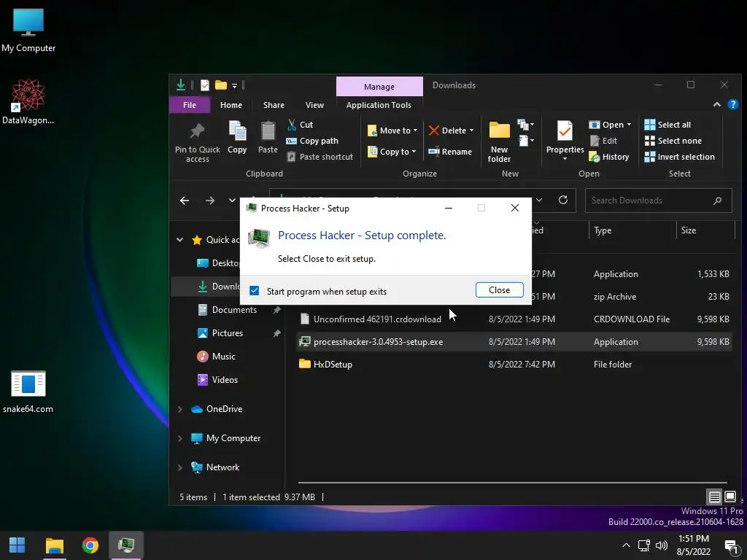Select processhacker-3.0.4953-setup.exe file

514,342
